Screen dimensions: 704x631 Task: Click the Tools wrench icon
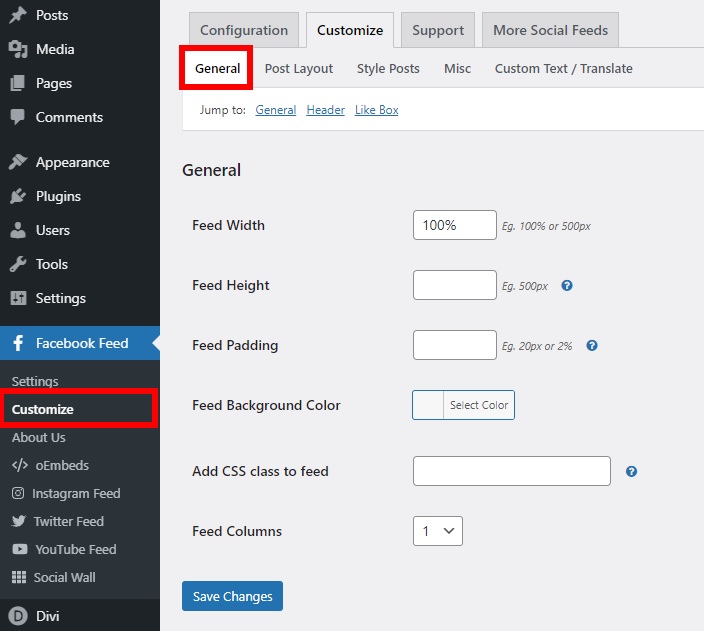pyautogui.click(x=18, y=264)
